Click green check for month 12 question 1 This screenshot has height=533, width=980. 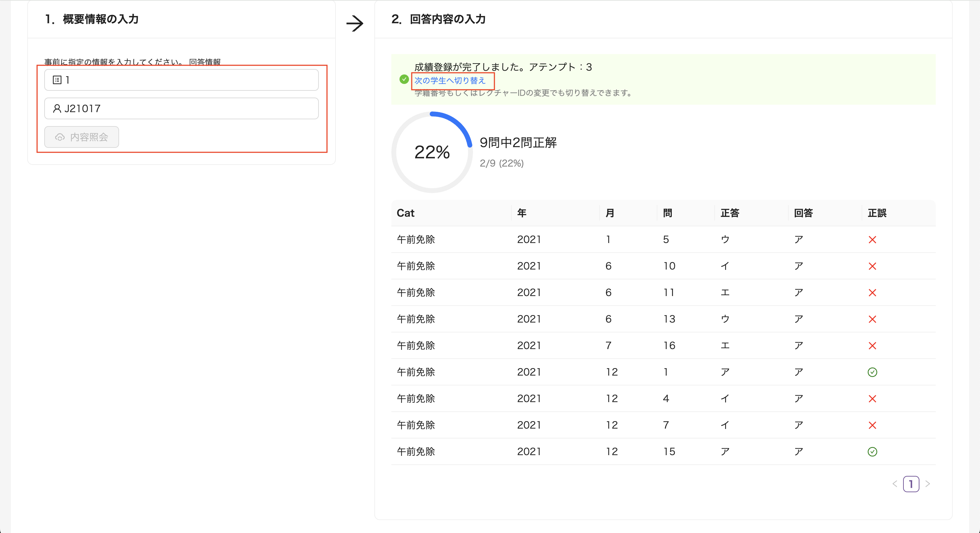[872, 372]
